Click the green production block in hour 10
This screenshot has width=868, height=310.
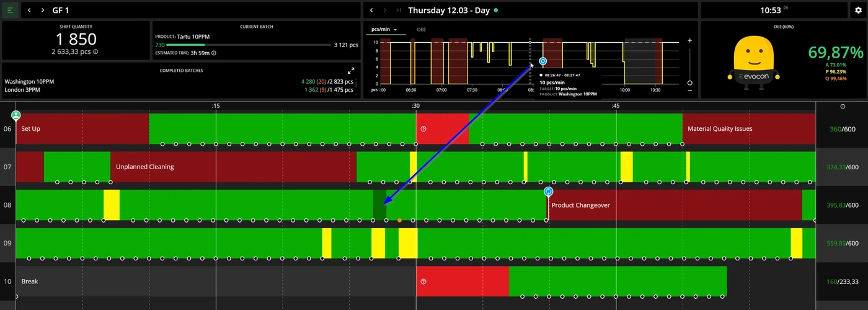(x=618, y=281)
